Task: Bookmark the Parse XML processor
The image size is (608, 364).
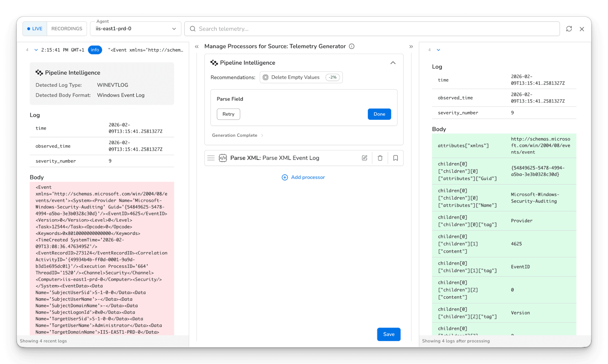Action: pos(395,158)
